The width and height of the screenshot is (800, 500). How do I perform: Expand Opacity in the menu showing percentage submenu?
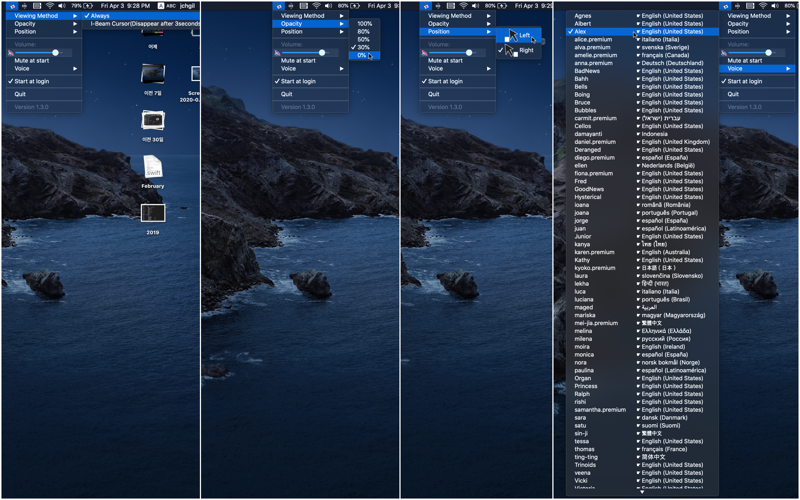pyautogui.click(x=310, y=23)
